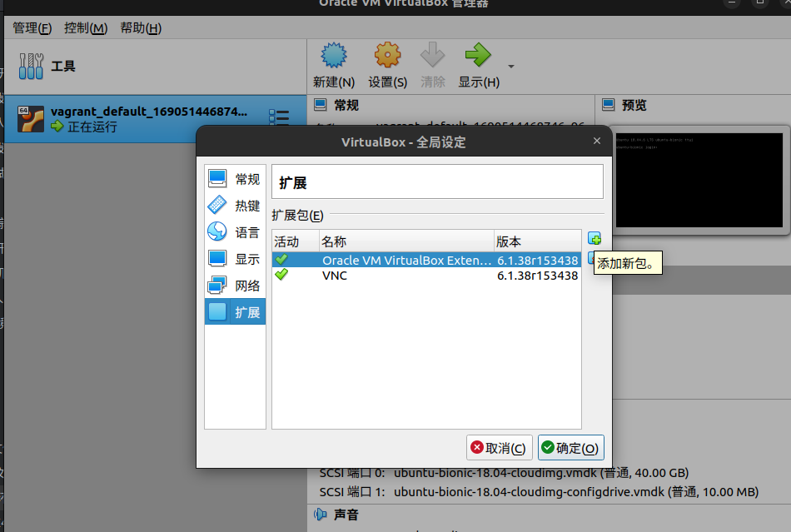This screenshot has height=532, width=791.
Task: Click the Audio (声音) section header
Action: pos(346,515)
